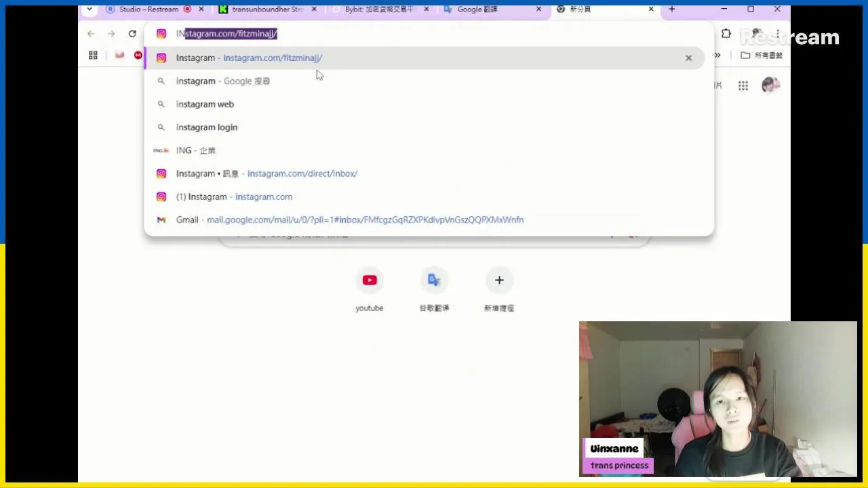Screen dimensions: 868x488
Task: Switch to transunboundher Stream tab
Action: click(x=267, y=9)
